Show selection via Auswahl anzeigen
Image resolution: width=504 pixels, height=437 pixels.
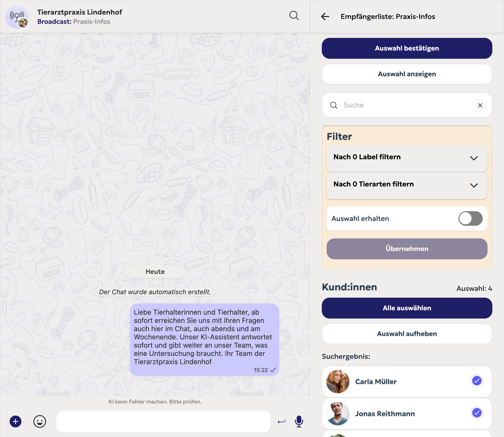[x=407, y=74]
